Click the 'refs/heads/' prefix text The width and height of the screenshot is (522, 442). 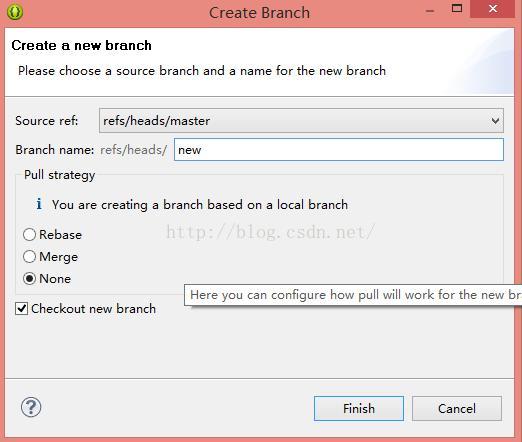point(133,150)
